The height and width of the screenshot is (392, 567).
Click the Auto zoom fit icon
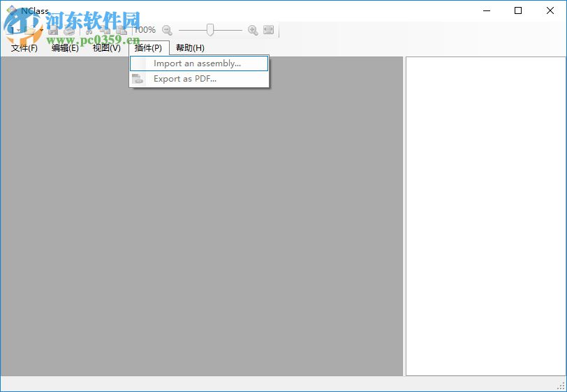click(x=269, y=29)
